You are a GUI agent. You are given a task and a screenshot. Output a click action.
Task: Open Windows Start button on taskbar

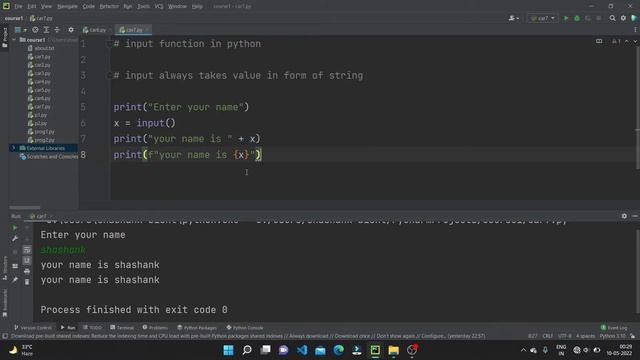(x=228, y=350)
